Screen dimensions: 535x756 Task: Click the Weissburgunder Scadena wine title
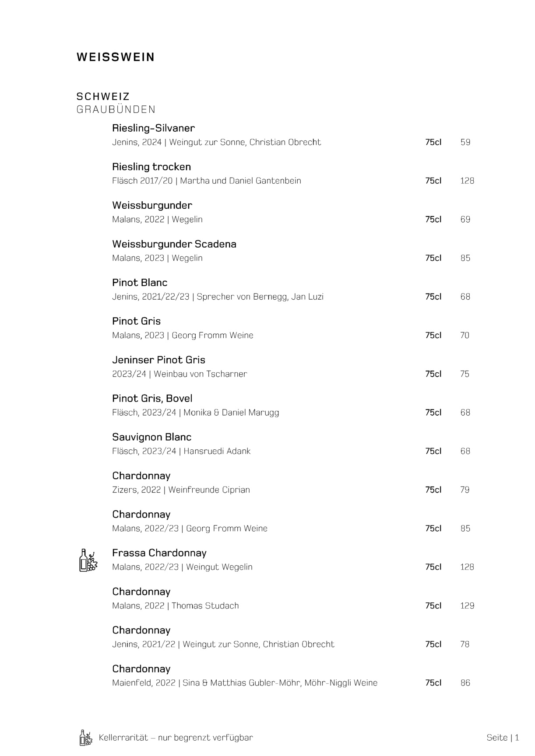coord(174,244)
